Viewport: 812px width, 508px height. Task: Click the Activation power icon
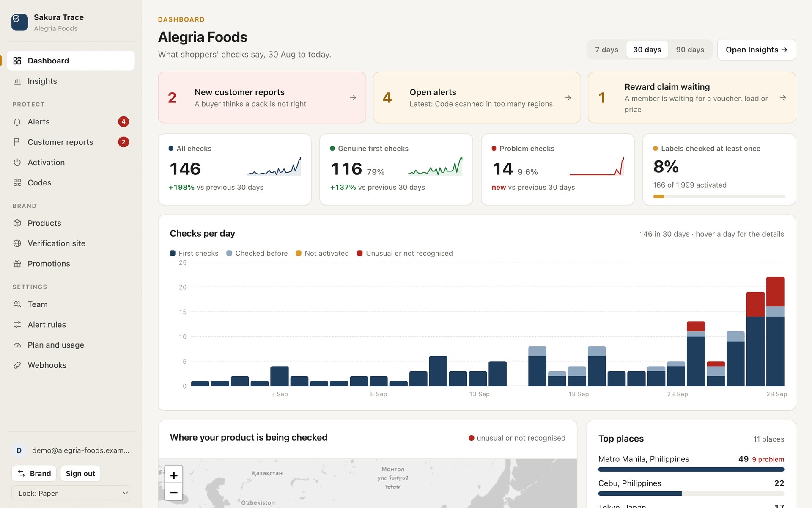pos(17,163)
